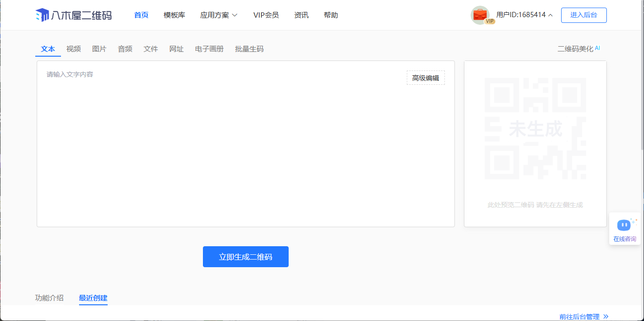Click the user avatar with VIP badge
Screen dimensions: 644x321
coord(481,15)
